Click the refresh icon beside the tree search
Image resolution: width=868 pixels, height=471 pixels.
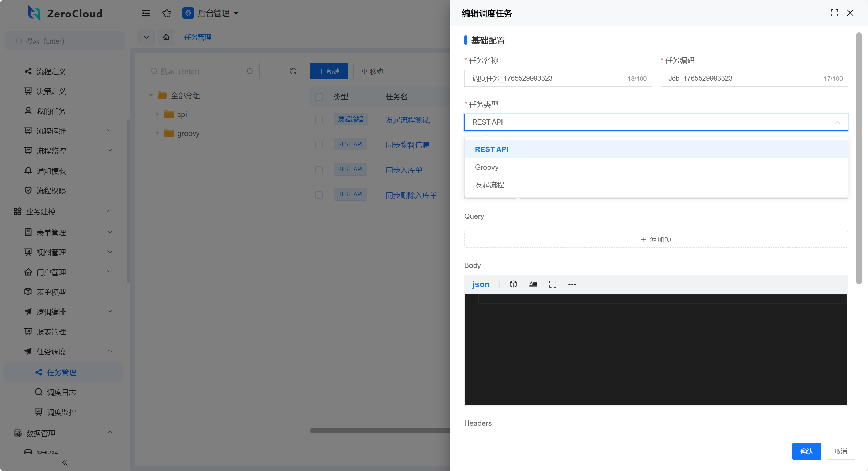pos(293,71)
